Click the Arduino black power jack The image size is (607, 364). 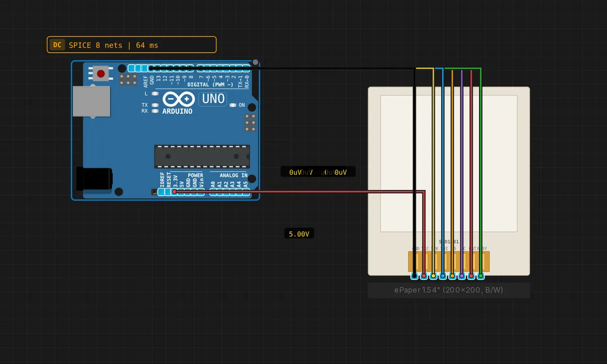[x=94, y=179]
